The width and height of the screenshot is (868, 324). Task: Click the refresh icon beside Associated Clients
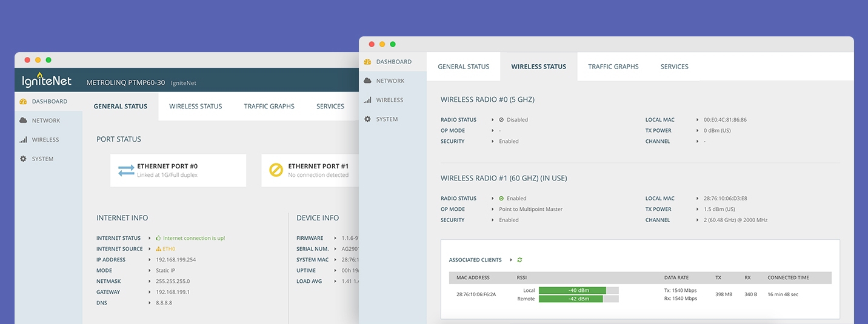click(x=519, y=260)
